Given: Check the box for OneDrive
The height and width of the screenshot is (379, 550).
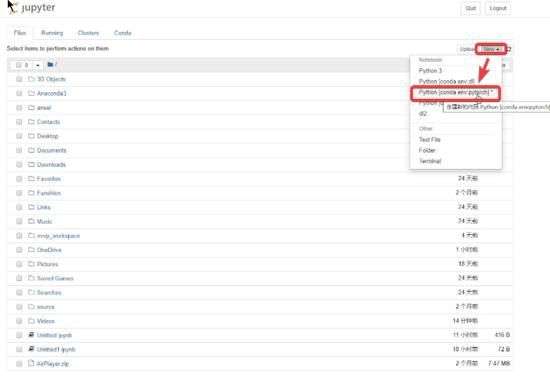Looking at the screenshot, I should [x=19, y=250].
